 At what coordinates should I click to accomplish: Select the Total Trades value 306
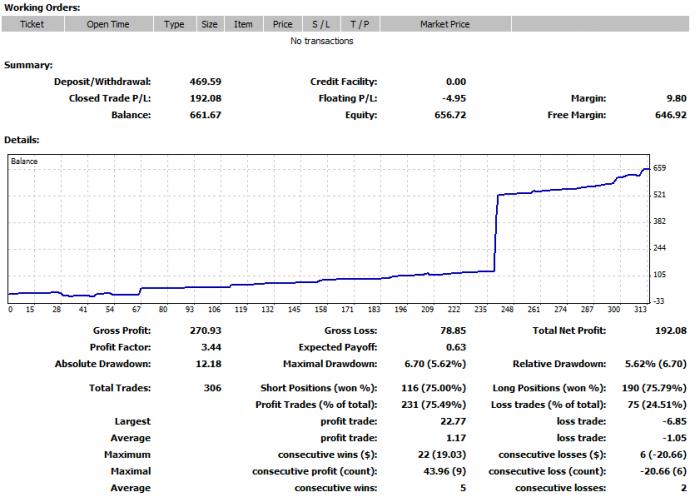point(212,388)
